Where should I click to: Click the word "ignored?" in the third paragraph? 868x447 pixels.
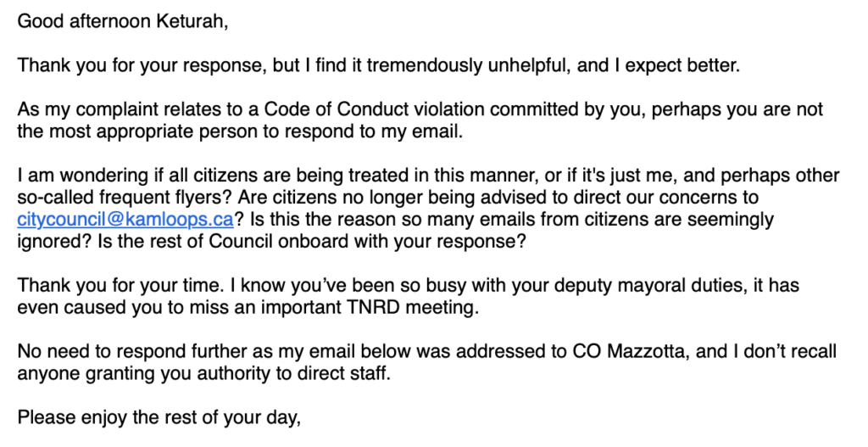point(49,241)
